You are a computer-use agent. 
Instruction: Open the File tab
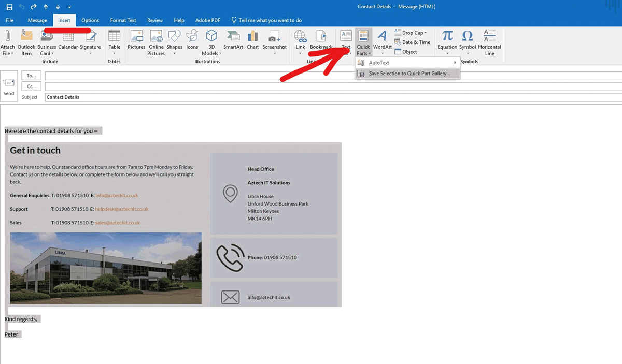tap(9, 20)
